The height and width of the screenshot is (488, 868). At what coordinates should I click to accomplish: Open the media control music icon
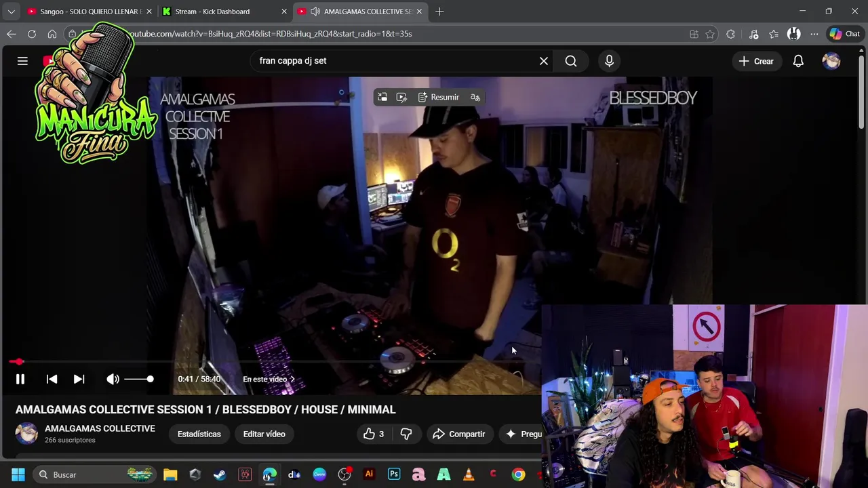tap(753, 34)
